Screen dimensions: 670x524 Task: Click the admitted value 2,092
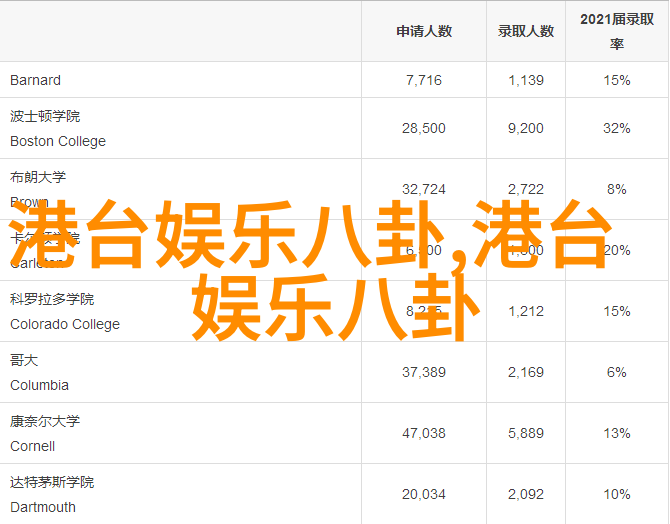coord(526,495)
